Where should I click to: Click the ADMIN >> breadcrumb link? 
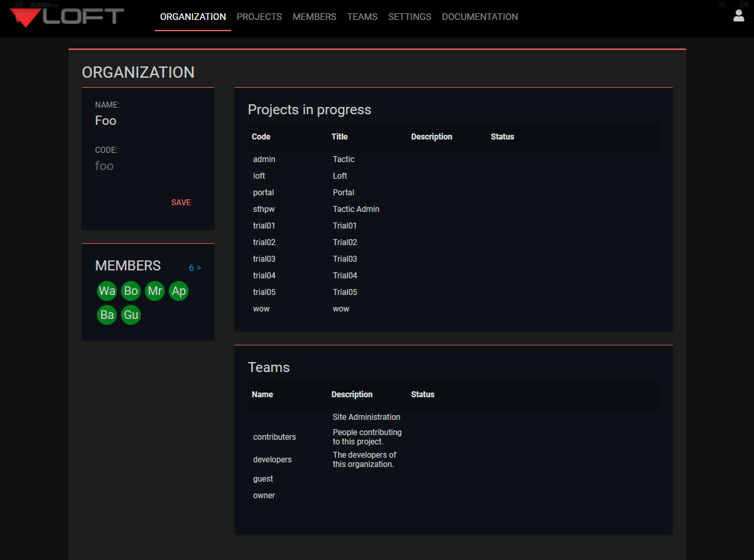pos(45,5)
